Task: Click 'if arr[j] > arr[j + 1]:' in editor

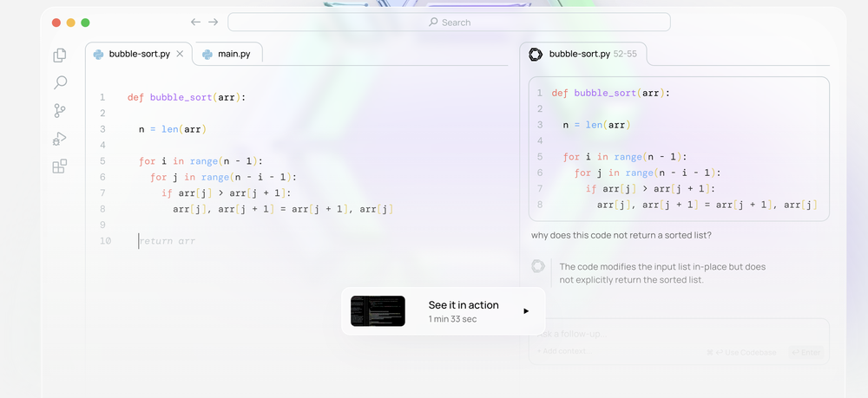Action: [x=226, y=193]
